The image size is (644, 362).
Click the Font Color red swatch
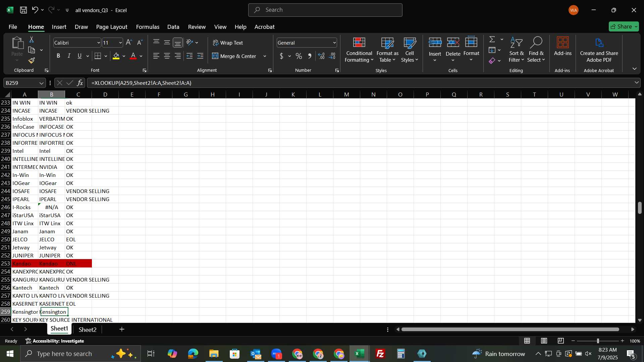[133, 56]
